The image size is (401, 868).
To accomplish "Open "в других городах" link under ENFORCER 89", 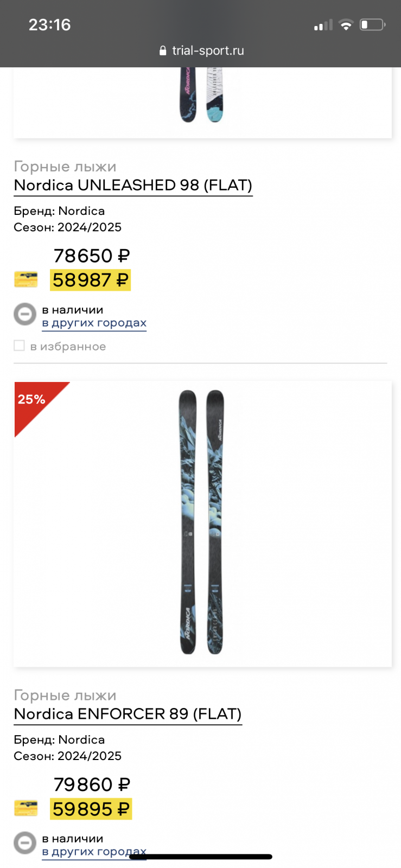I will [94, 852].
